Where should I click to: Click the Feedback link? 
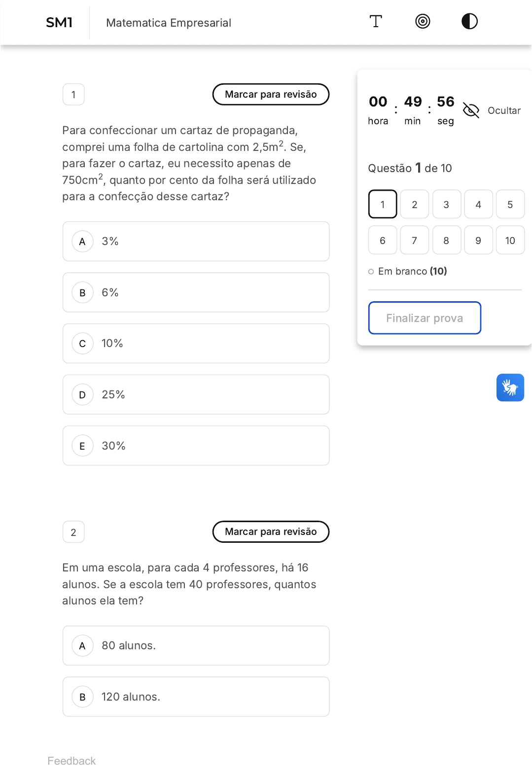71,761
